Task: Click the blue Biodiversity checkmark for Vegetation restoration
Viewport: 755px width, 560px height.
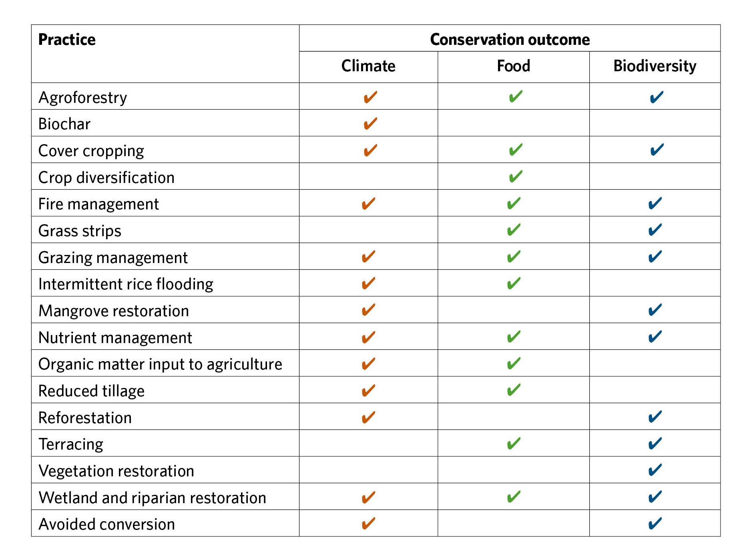Action: [655, 470]
